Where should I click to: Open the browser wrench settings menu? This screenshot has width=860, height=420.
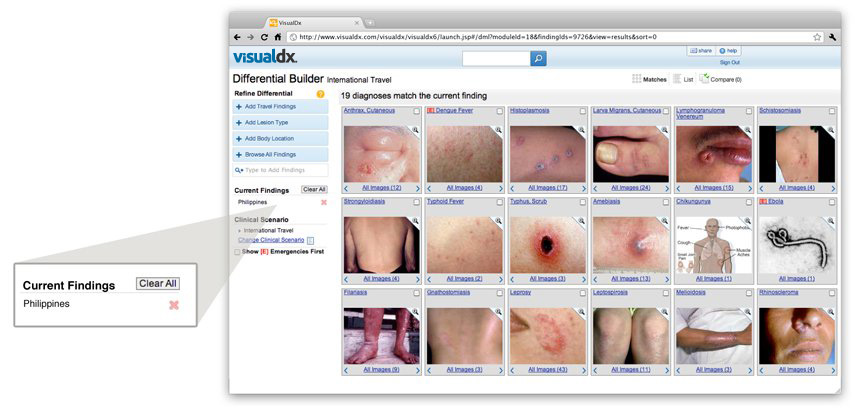pos(833,36)
